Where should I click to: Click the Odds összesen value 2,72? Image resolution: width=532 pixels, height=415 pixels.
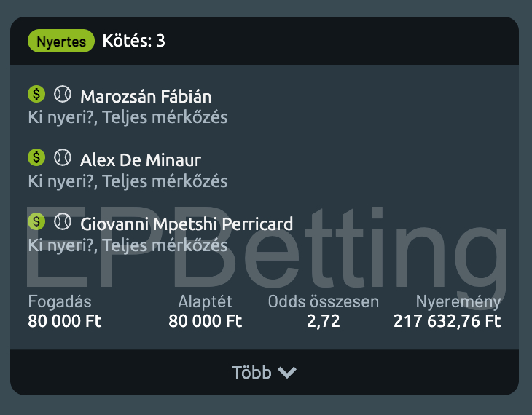pos(324,321)
